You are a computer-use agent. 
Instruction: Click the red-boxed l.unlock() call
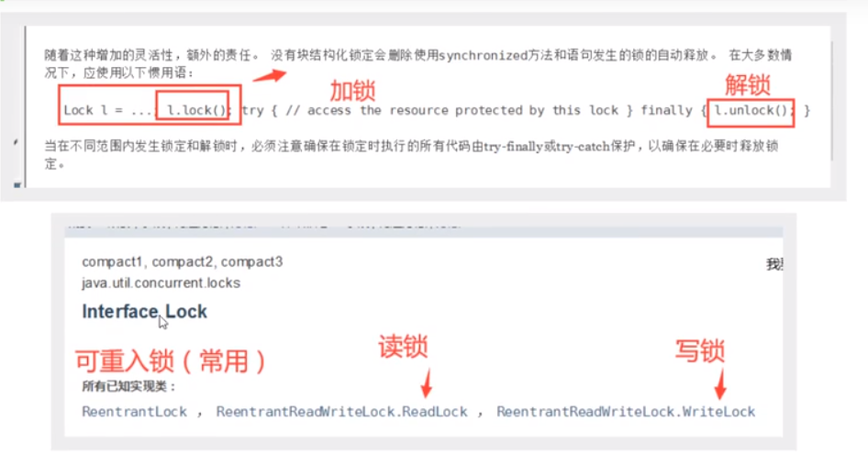point(751,113)
